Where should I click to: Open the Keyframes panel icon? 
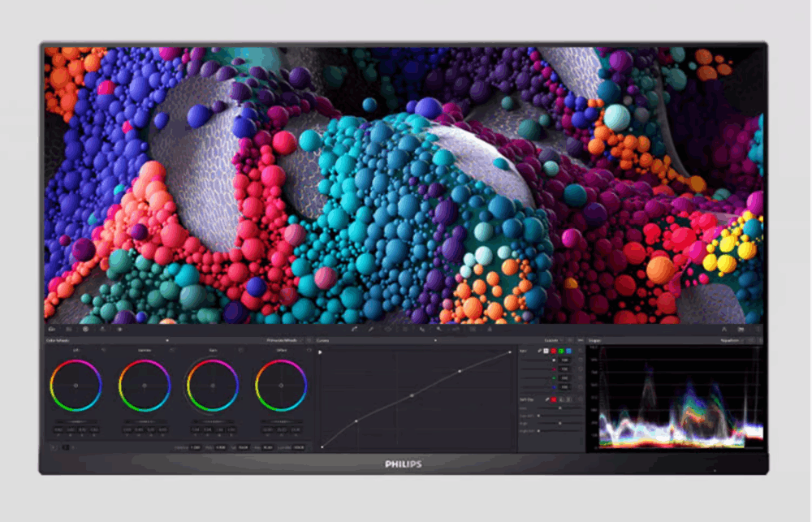point(724,329)
